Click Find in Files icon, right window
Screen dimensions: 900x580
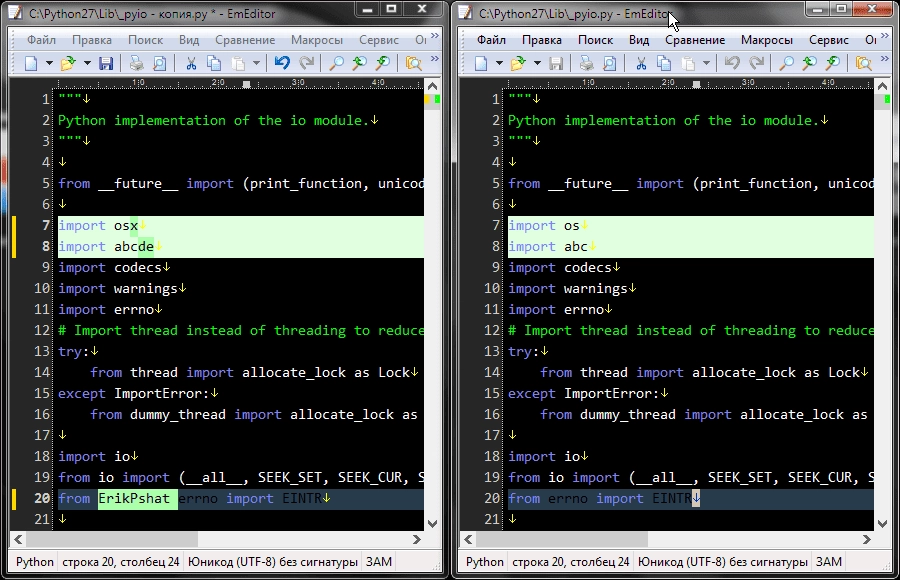coord(863,63)
